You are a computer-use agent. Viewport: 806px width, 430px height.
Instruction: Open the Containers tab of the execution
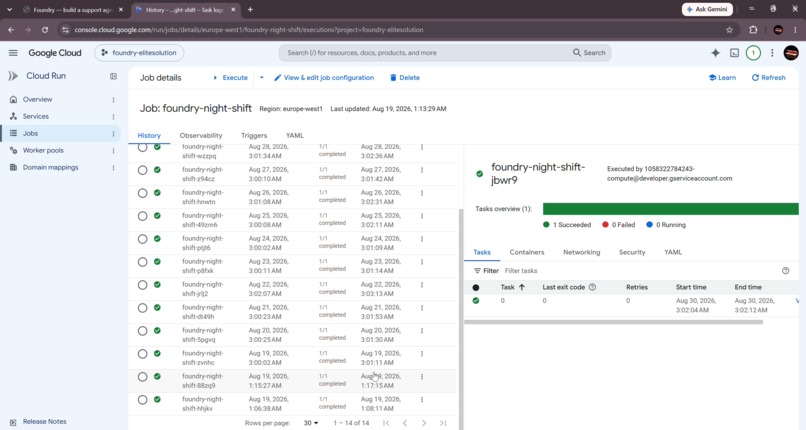click(526, 252)
